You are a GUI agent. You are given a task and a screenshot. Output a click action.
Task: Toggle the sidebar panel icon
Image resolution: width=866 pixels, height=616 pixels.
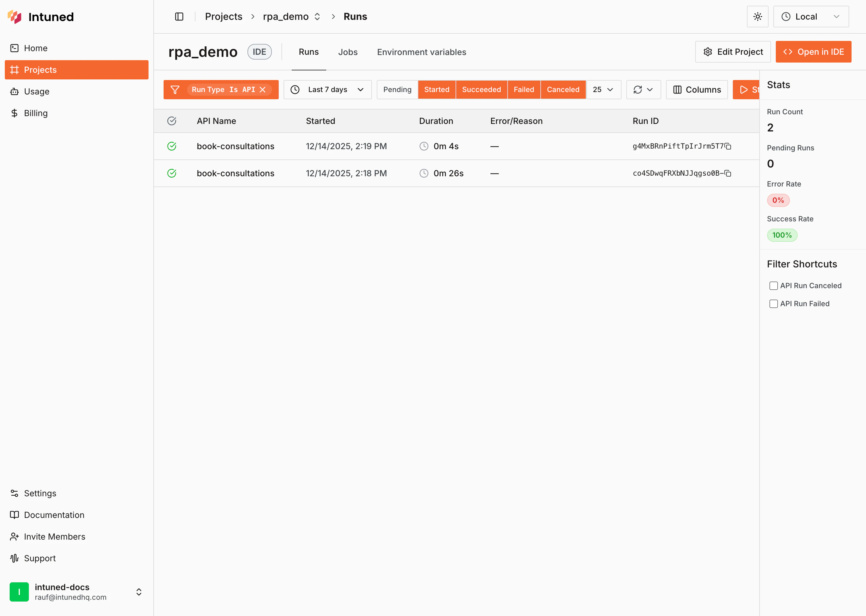[179, 17]
